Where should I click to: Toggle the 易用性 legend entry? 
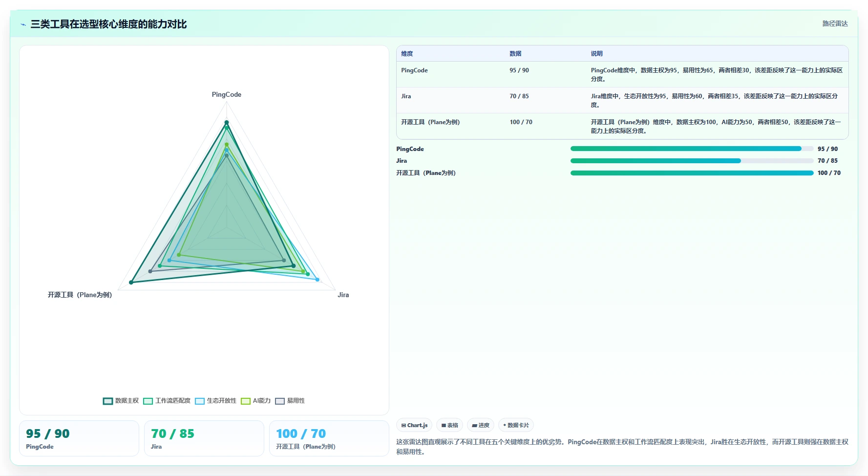tap(290, 401)
